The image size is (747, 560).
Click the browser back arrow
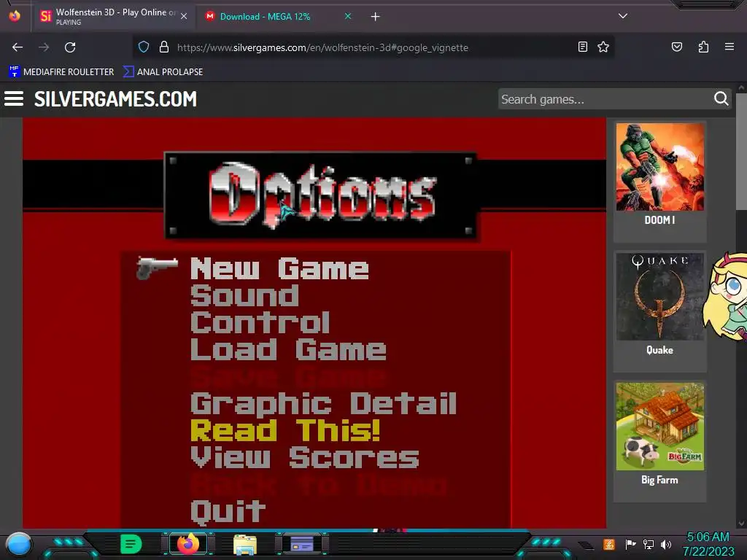[18, 47]
